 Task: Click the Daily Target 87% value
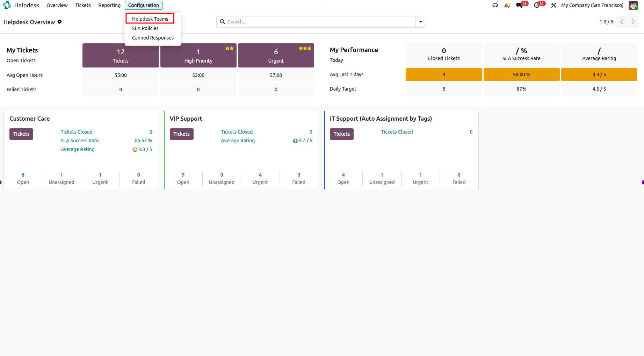pos(522,89)
